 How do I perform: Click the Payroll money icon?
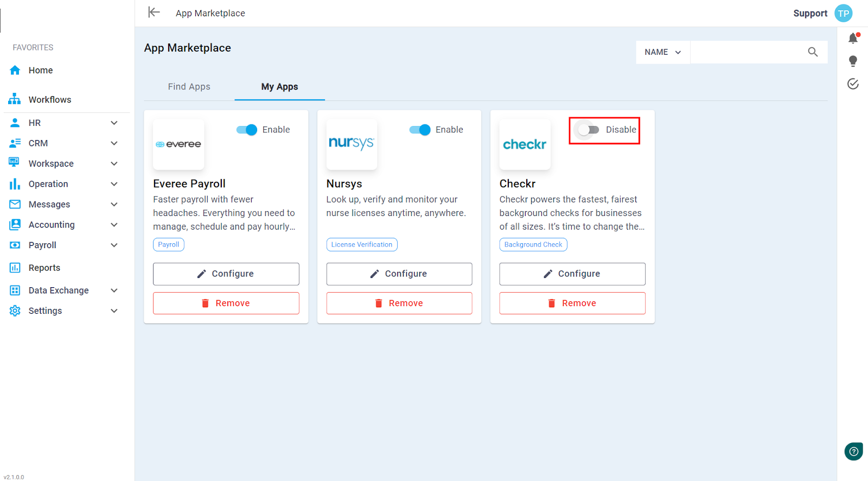point(15,245)
